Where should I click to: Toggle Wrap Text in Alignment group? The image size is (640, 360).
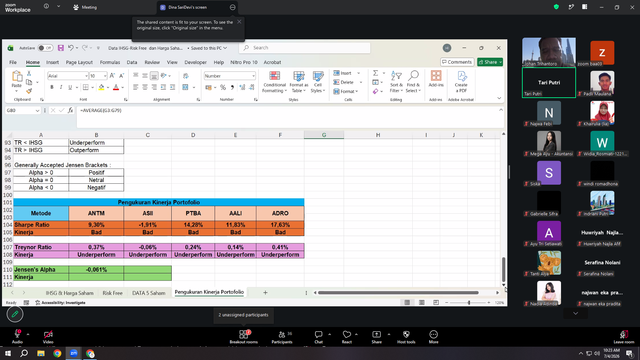pyautogui.click(x=186, y=76)
